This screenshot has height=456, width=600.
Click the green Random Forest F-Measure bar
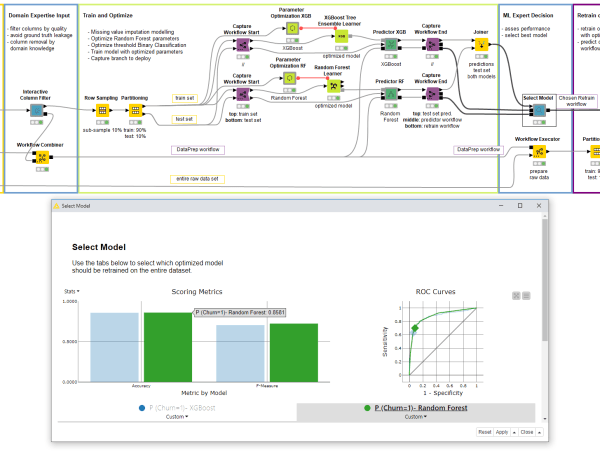click(294, 353)
